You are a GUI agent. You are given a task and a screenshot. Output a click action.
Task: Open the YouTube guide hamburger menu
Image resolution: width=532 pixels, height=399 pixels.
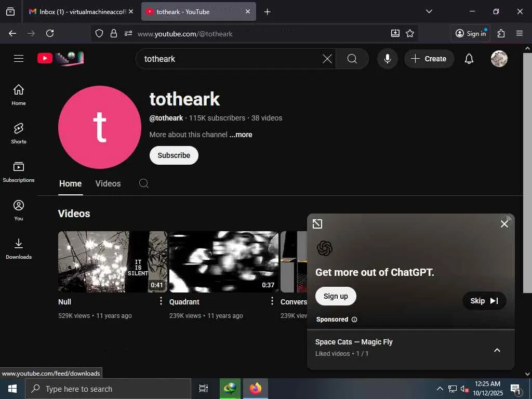pyautogui.click(x=19, y=58)
